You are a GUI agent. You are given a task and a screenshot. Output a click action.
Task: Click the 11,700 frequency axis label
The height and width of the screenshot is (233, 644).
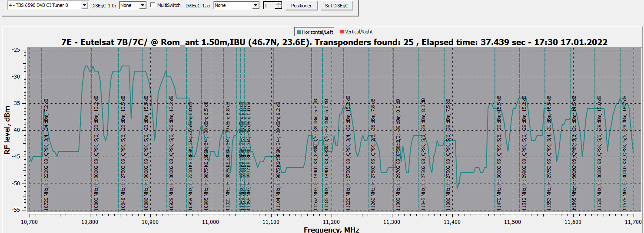[634, 221]
